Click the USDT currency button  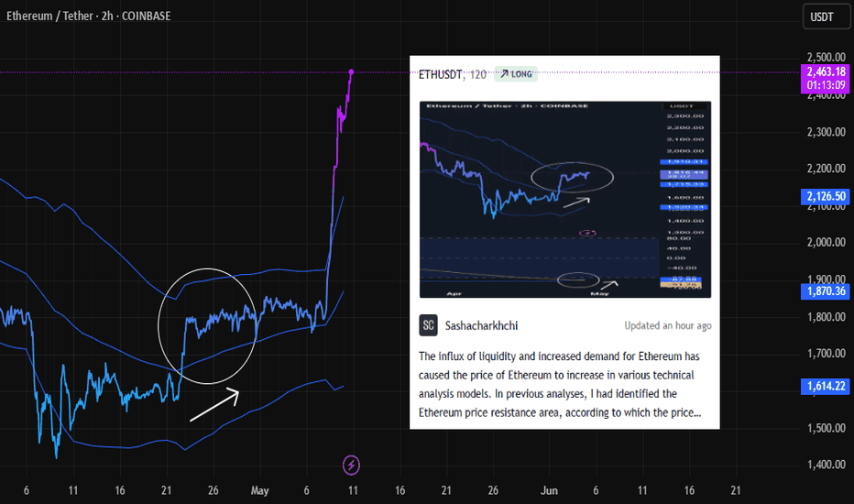click(826, 16)
